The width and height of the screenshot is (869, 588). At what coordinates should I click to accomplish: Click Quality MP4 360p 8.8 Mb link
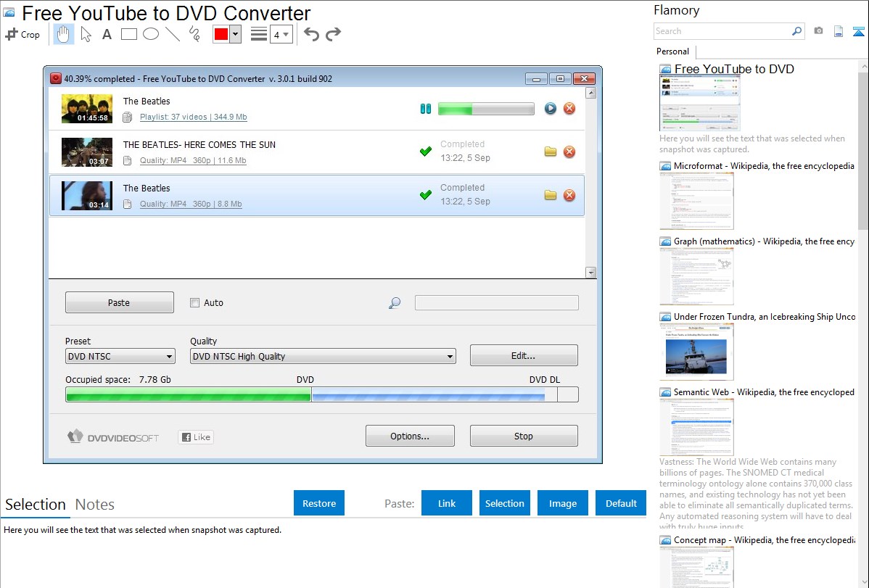191,204
